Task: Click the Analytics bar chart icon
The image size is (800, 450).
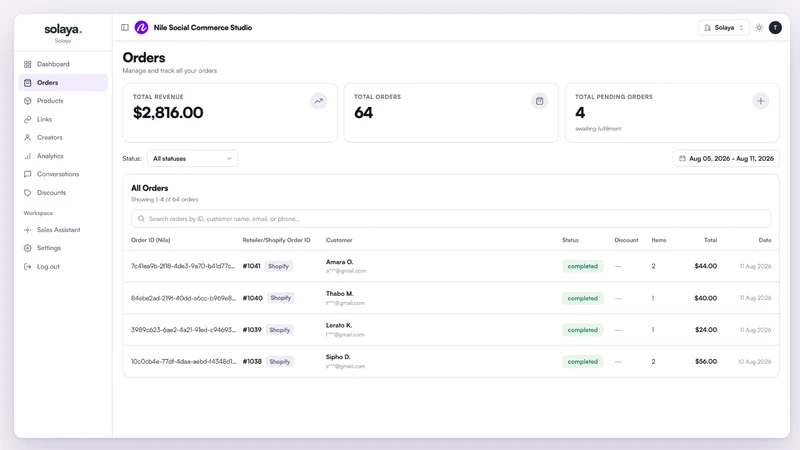Action: (28, 156)
